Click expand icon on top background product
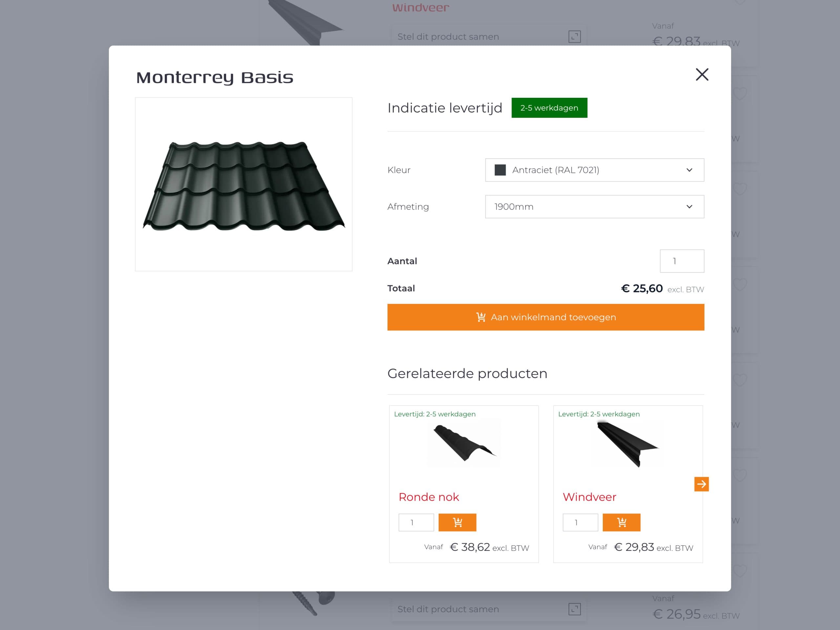Image resolution: width=840 pixels, height=630 pixels. pos(574,36)
